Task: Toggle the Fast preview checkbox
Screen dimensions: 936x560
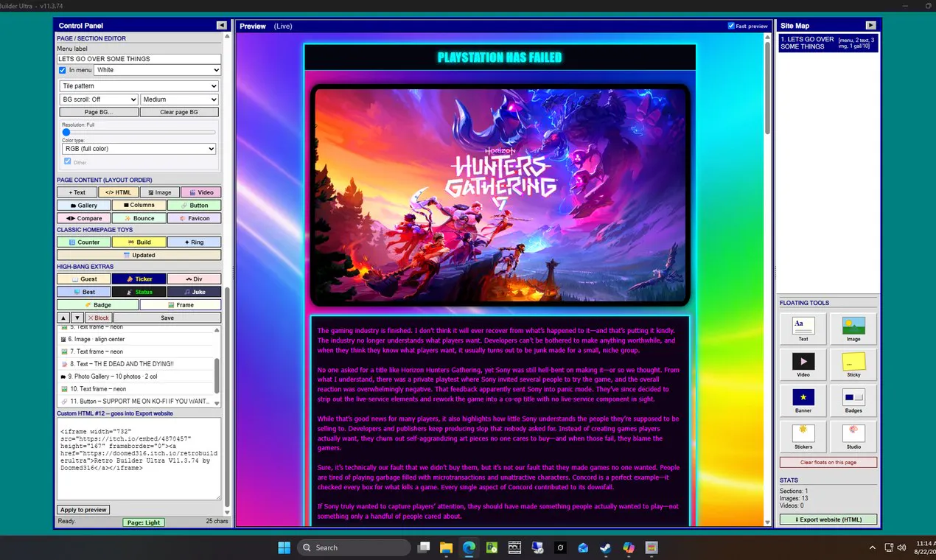Action: tap(731, 26)
